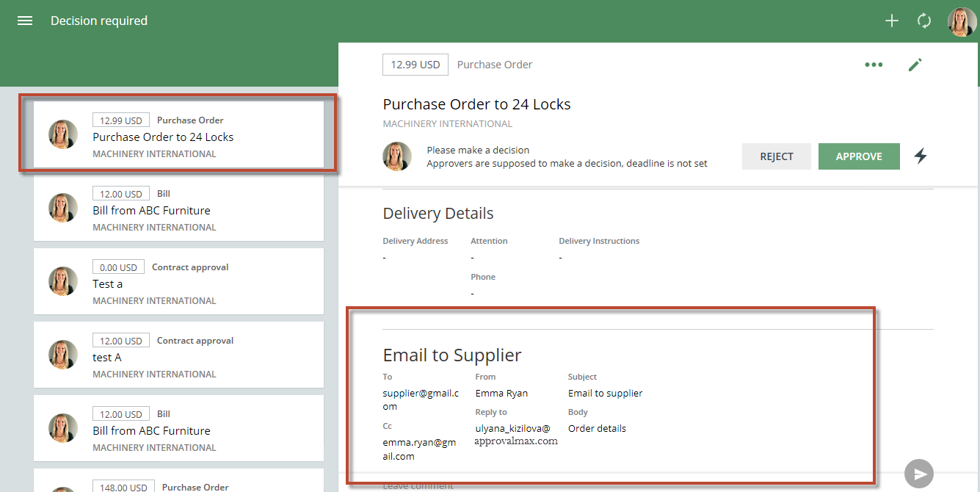
Task: Click the refresh sync icon
Action: tap(924, 21)
